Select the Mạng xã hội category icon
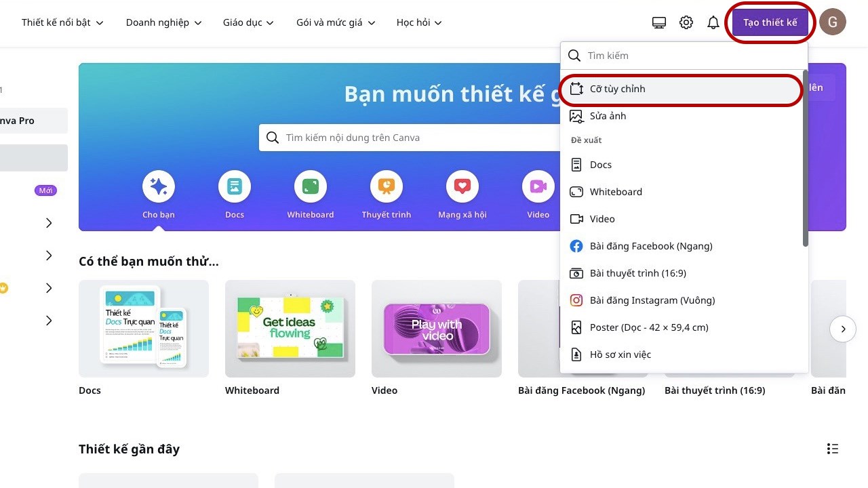Viewport: 868px width, 488px height. [x=462, y=186]
